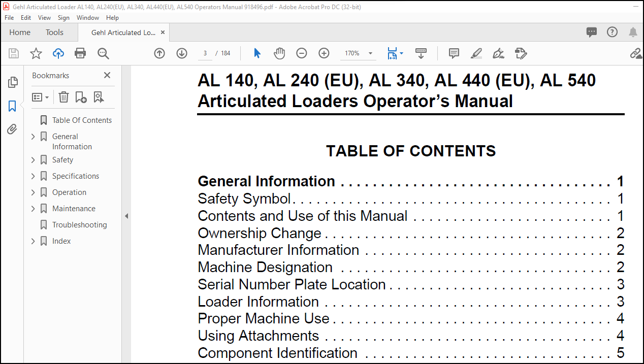
Task: Open the Edit menu
Action: click(x=26, y=18)
